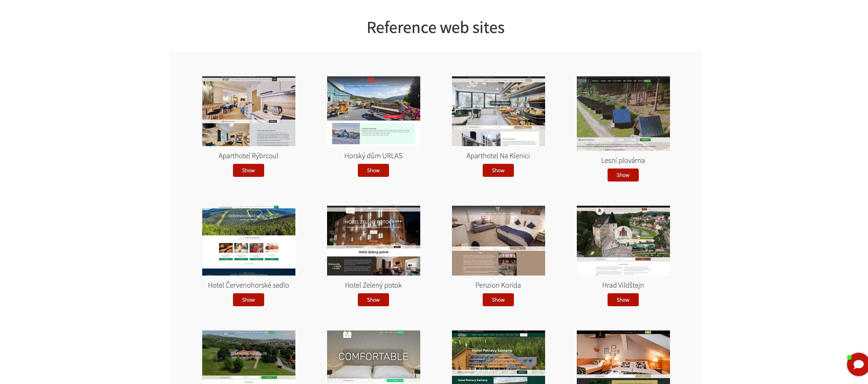The height and width of the screenshot is (384, 868).
Task: Open Penzion Korida website thumbnail
Action: pos(499,241)
